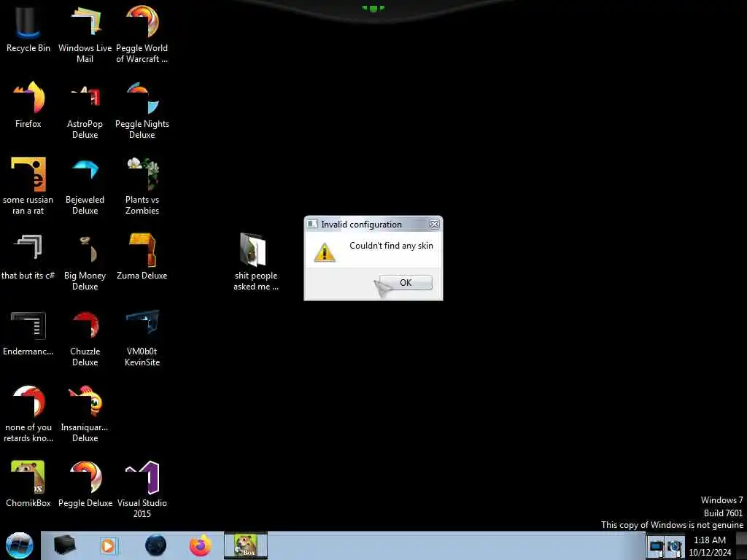The width and height of the screenshot is (747, 560).
Task: Click the Show desktop button at taskbar end
Action: tap(742, 545)
